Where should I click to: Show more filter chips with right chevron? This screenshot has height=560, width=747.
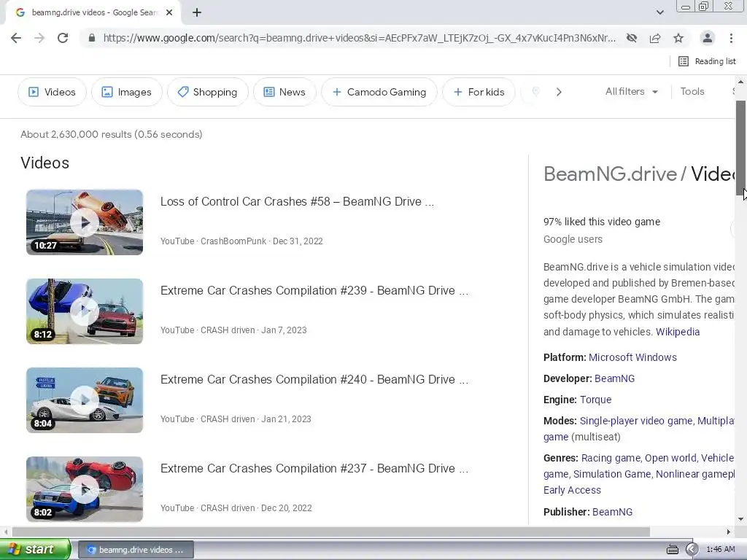pos(559,92)
